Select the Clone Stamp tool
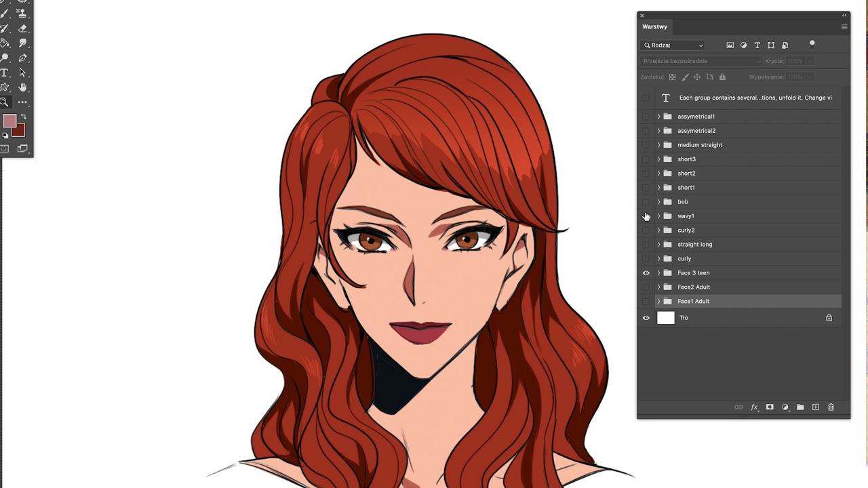Image resolution: width=868 pixels, height=488 pixels. point(22,13)
